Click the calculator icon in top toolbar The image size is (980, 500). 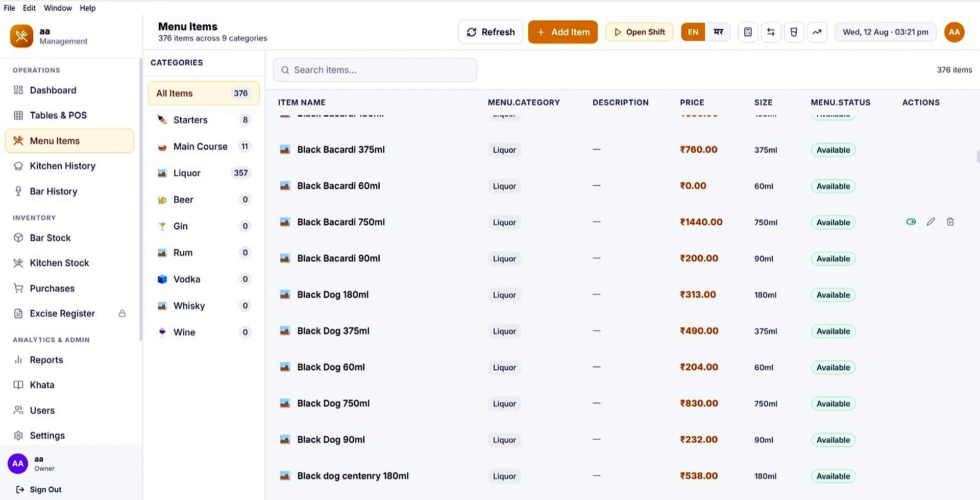pos(748,32)
